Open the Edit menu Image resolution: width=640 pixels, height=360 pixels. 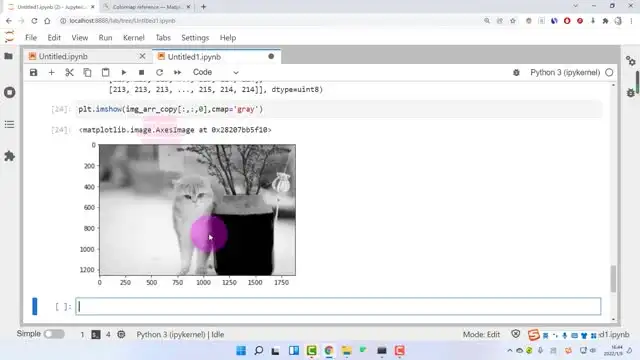tap(54, 38)
